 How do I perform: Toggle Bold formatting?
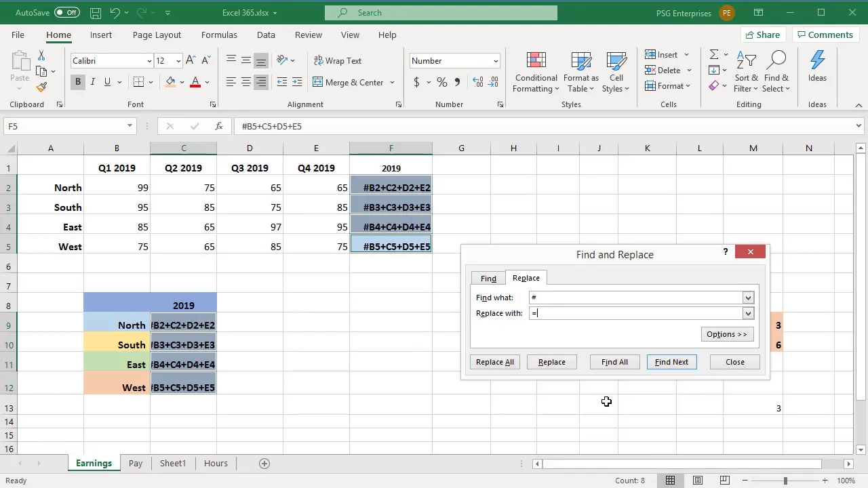[78, 82]
